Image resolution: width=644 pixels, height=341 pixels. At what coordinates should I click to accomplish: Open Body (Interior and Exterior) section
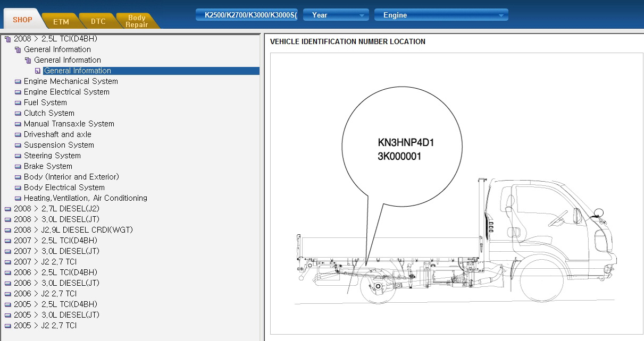point(71,177)
